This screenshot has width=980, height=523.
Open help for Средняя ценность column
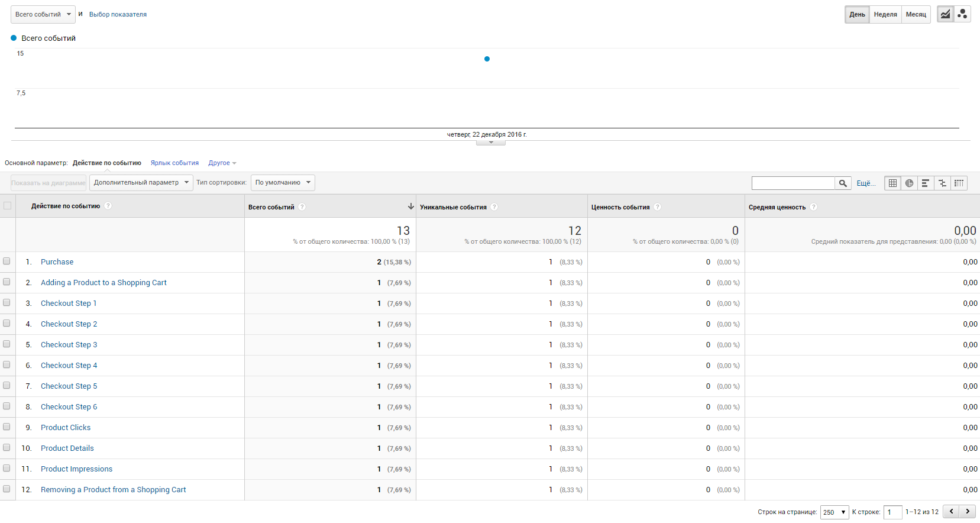(814, 207)
